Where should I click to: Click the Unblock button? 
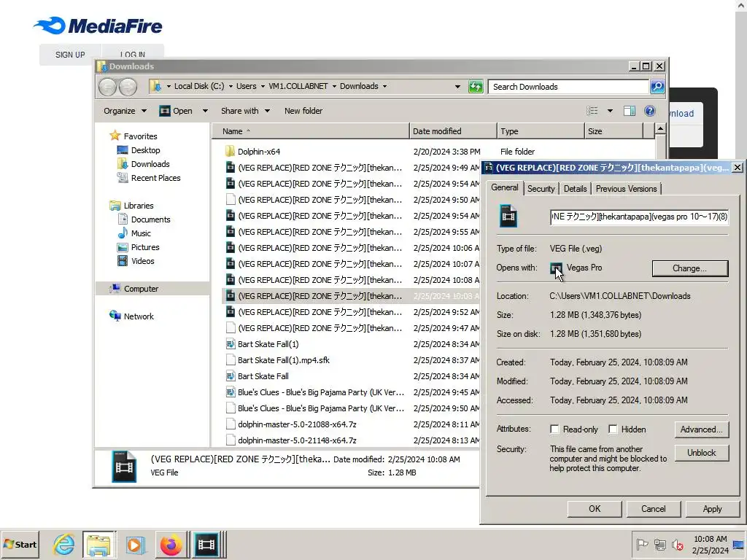point(701,452)
